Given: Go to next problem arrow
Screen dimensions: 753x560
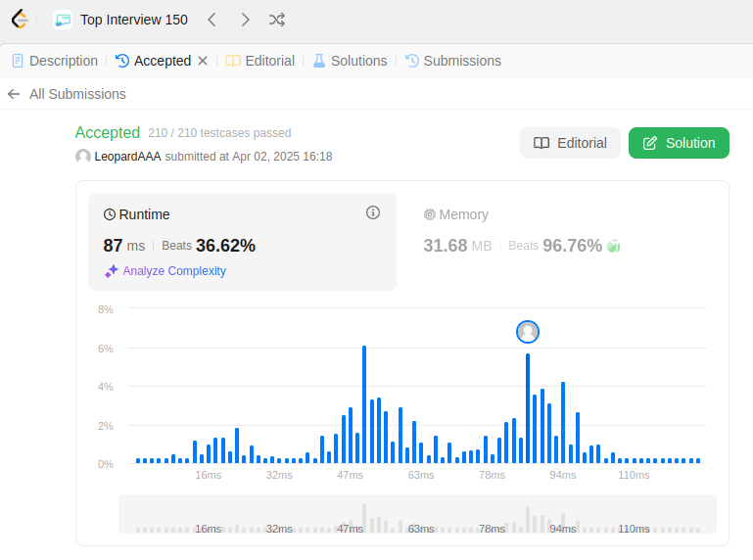Looking at the screenshot, I should [245, 20].
